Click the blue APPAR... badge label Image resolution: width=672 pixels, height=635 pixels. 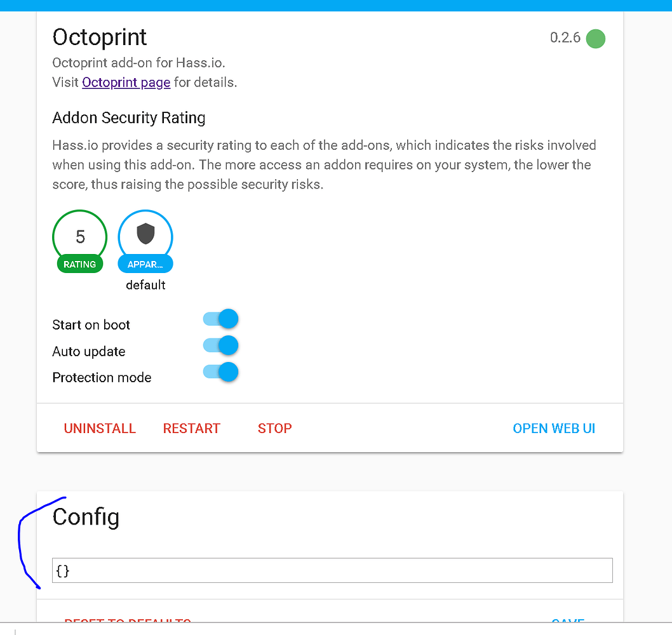[145, 264]
